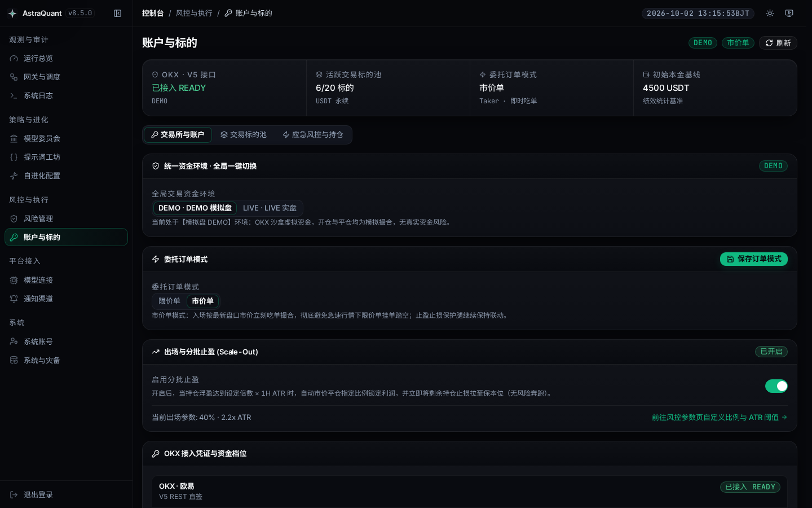
Task: Open 运行总览 in sidebar
Action: pos(66,58)
